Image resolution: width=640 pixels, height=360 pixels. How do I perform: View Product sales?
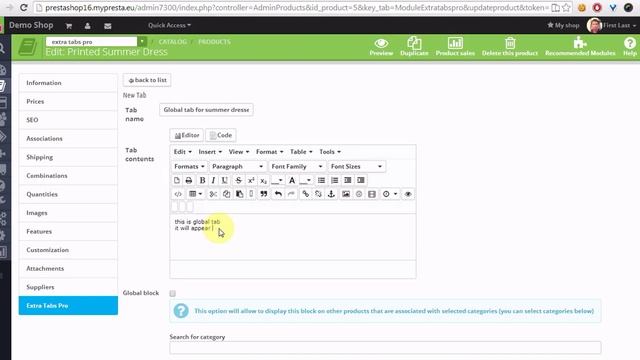pyautogui.click(x=455, y=47)
